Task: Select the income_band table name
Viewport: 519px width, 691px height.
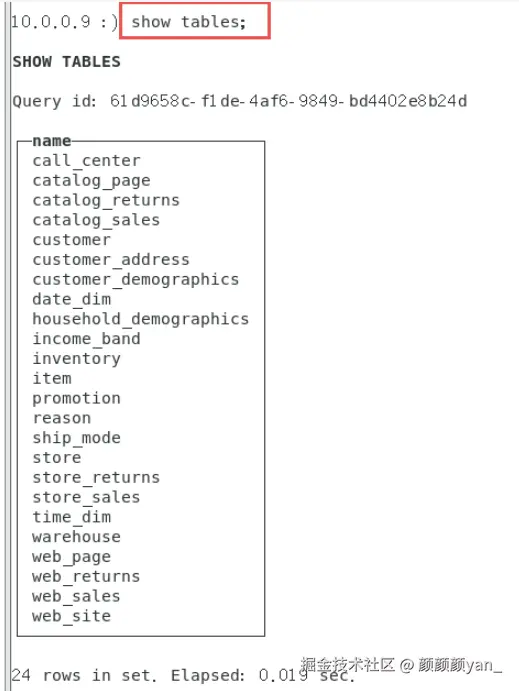Action: click(x=86, y=339)
